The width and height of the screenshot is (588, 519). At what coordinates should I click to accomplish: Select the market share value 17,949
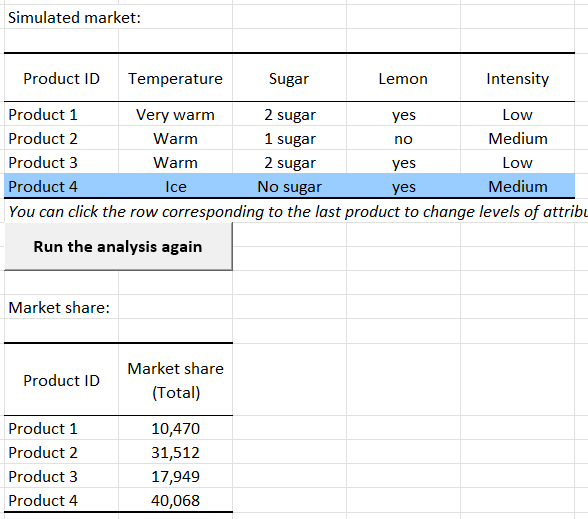(x=176, y=477)
